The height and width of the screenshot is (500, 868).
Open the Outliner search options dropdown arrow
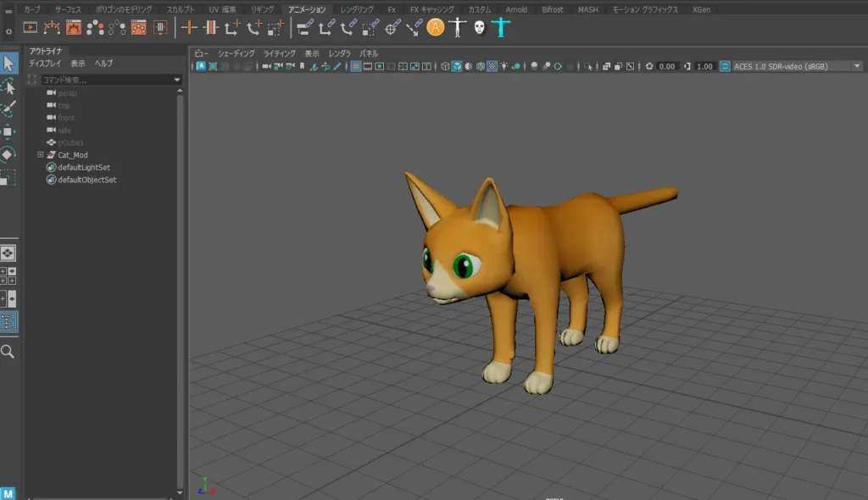pyautogui.click(x=177, y=80)
